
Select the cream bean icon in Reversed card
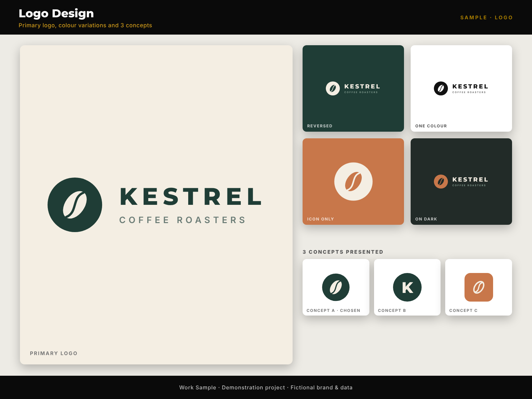333,88
